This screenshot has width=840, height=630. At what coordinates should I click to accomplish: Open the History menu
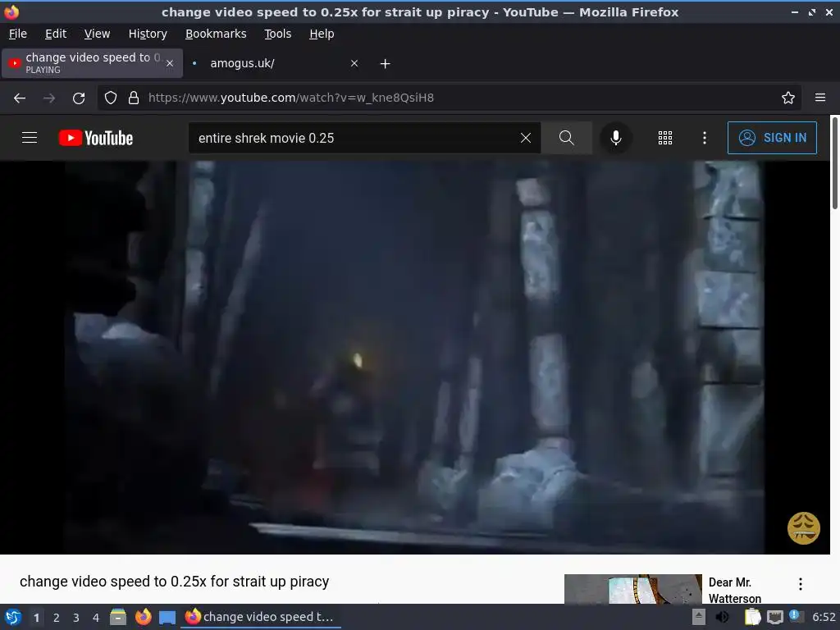pyautogui.click(x=148, y=34)
